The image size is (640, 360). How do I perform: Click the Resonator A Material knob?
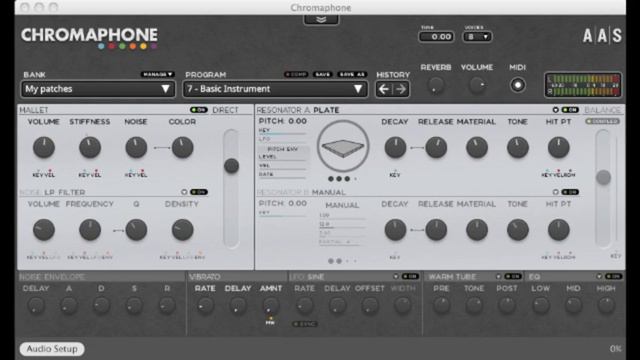(x=477, y=147)
